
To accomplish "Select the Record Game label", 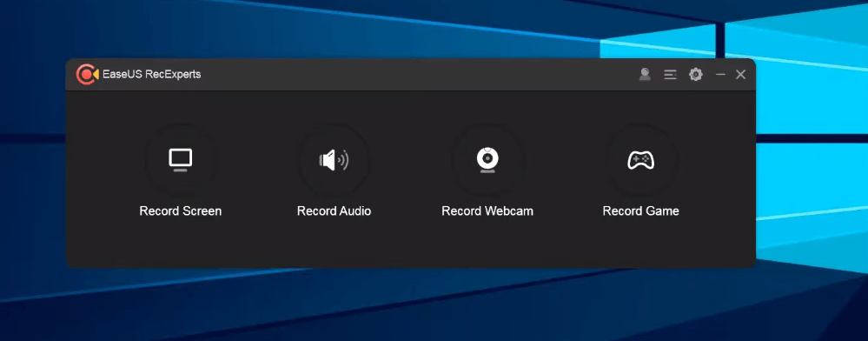I will tap(640, 211).
